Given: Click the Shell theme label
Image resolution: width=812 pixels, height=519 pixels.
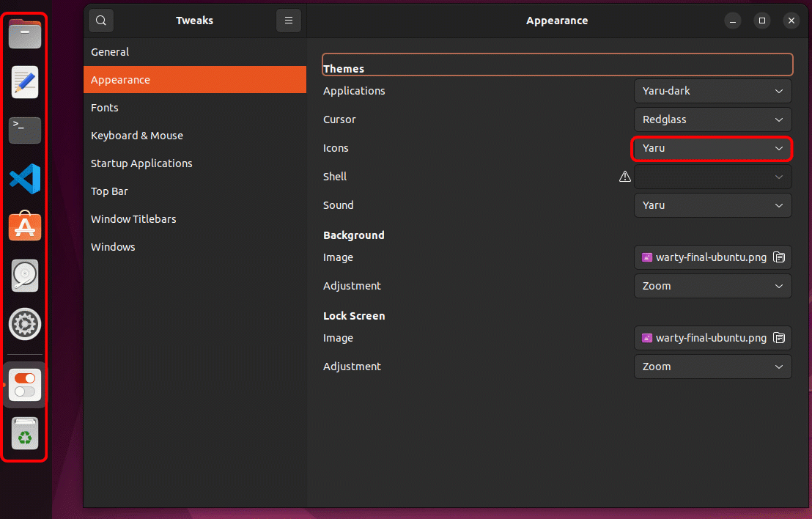Looking at the screenshot, I should (334, 177).
